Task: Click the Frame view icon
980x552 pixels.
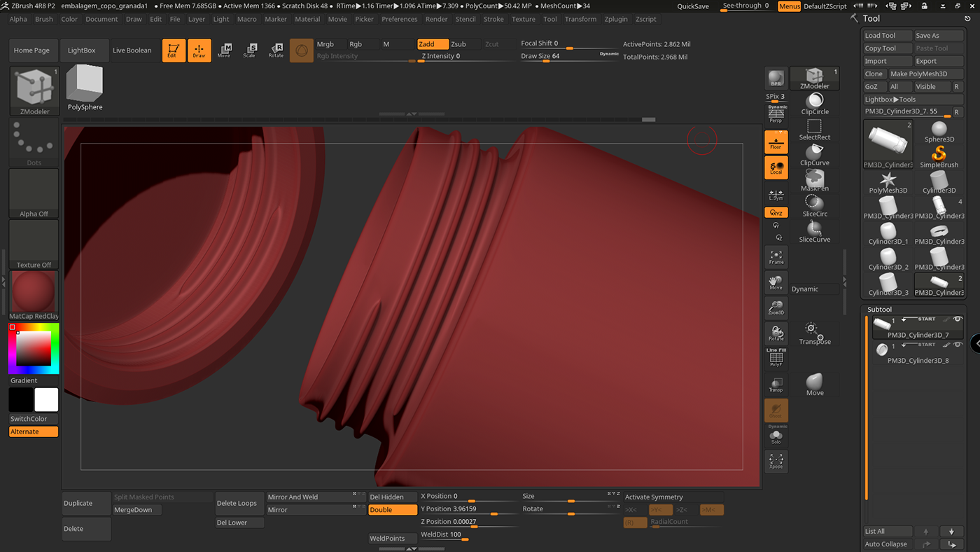Action: pos(776,257)
